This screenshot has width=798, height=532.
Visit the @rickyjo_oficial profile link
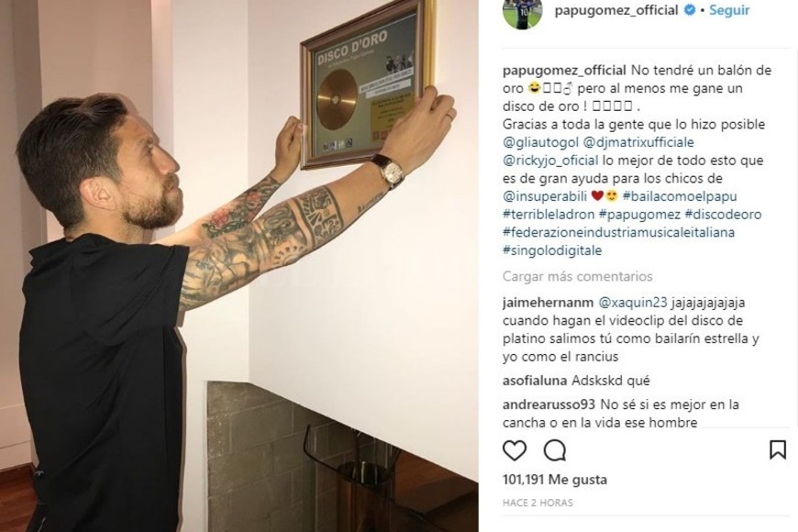click(550, 161)
